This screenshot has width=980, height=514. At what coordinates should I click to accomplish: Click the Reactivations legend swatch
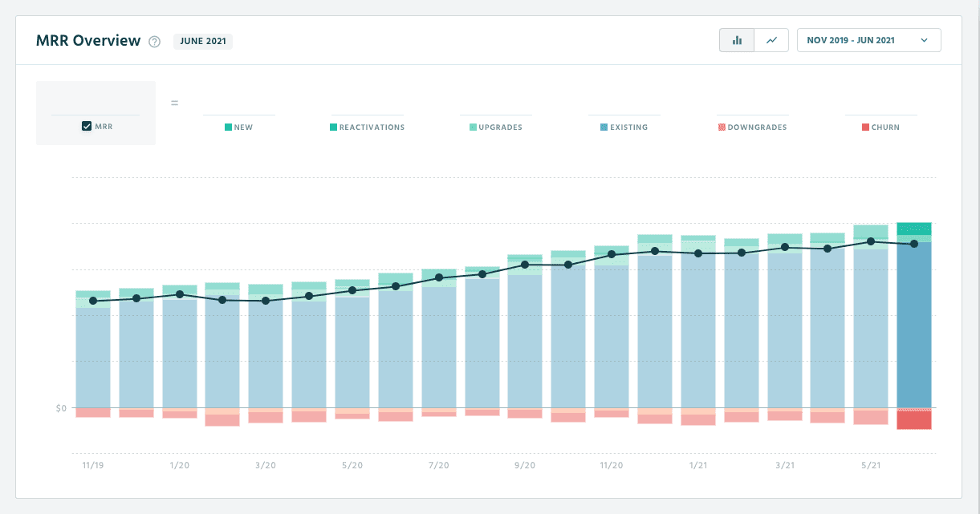click(333, 127)
